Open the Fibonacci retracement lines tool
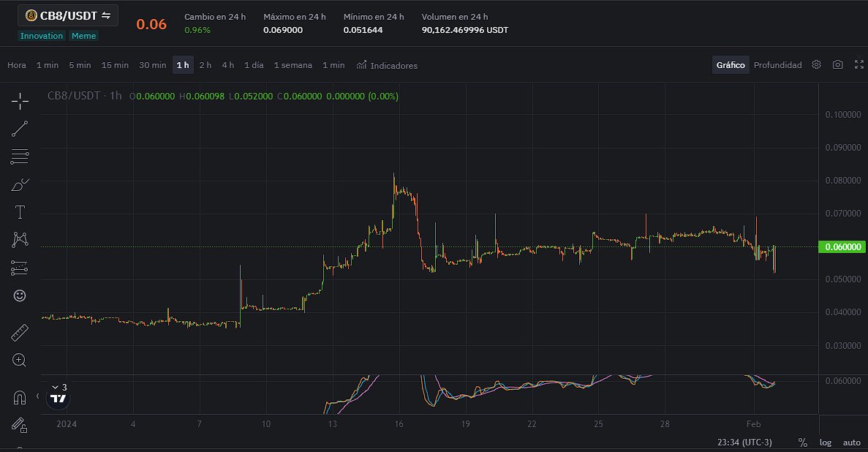Screen dimensions: 868x452 click(x=20, y=157)
